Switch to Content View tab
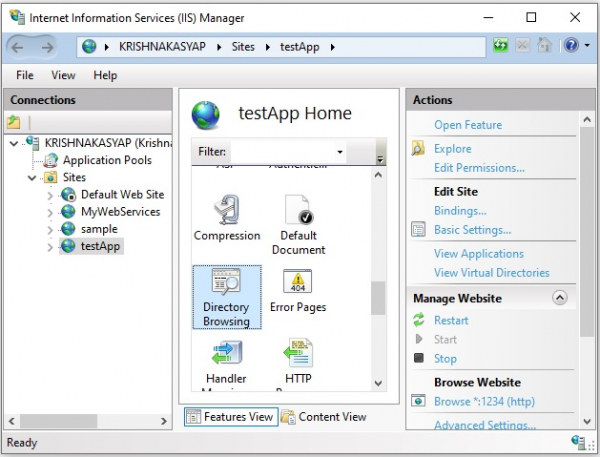 [324, 416]
